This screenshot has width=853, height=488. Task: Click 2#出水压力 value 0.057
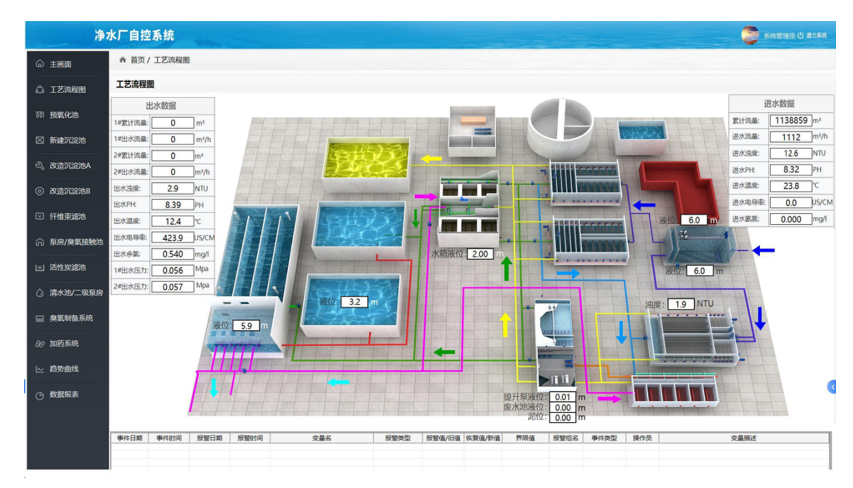(x=172, y=287)
